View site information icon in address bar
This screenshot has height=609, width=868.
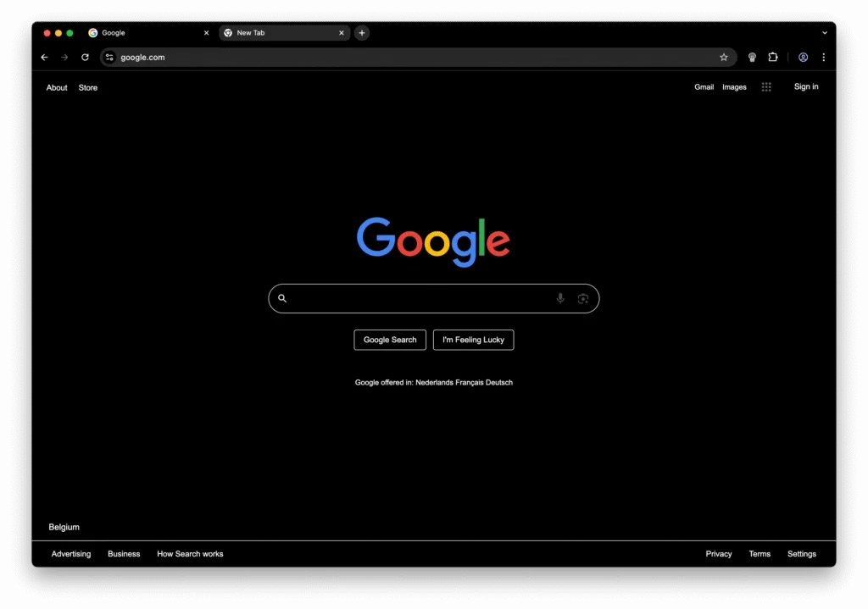[109, 58]
